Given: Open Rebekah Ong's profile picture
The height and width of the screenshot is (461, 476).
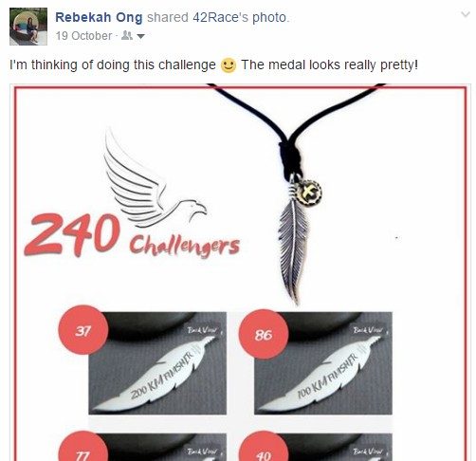Looking at the screenshot, I should tap(28, 27).
